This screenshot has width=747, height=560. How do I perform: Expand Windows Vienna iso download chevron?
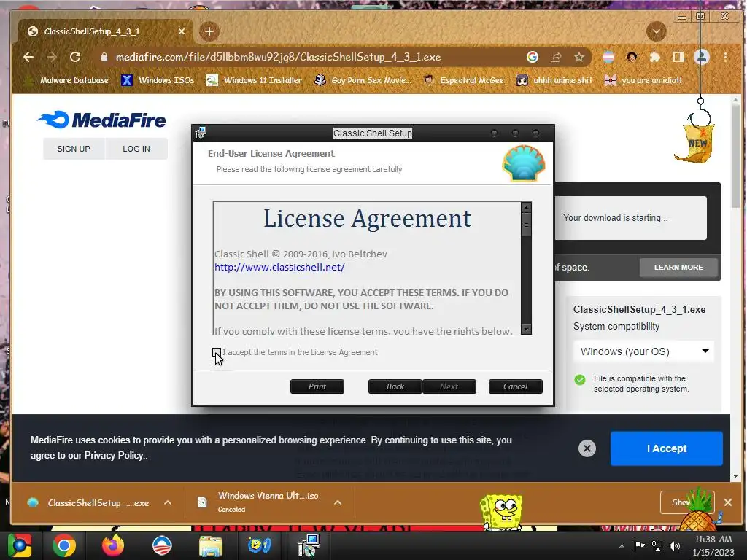click(x=338, y=503)
